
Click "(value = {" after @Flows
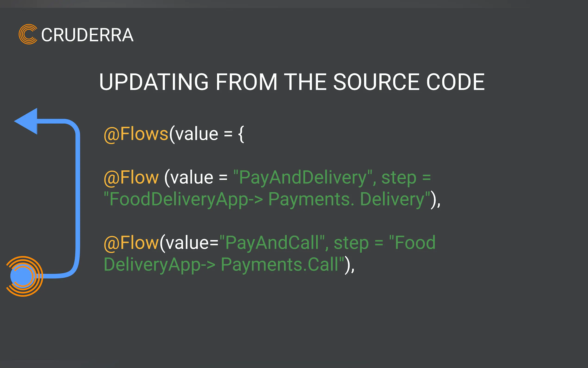[x=207, y=134]
